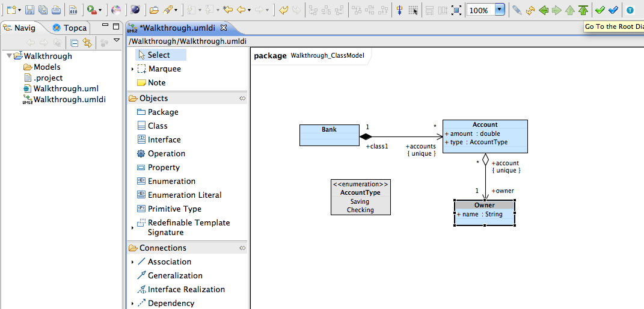Collapse the Walkthrough project tree node
The height and width of the screenshot is (309, 644).
(10, 56)
